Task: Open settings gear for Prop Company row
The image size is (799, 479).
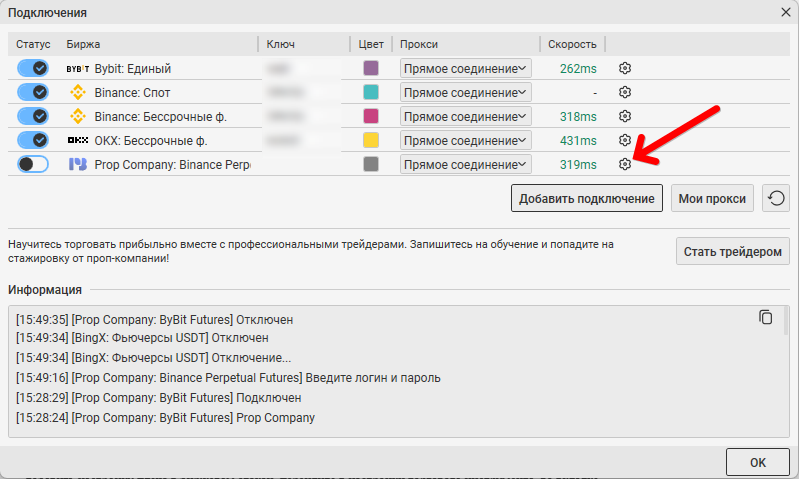Action: coord(625,164)
